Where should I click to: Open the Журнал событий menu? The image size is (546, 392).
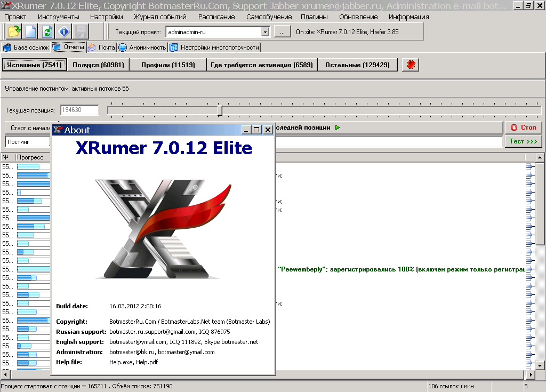[160, 17]
